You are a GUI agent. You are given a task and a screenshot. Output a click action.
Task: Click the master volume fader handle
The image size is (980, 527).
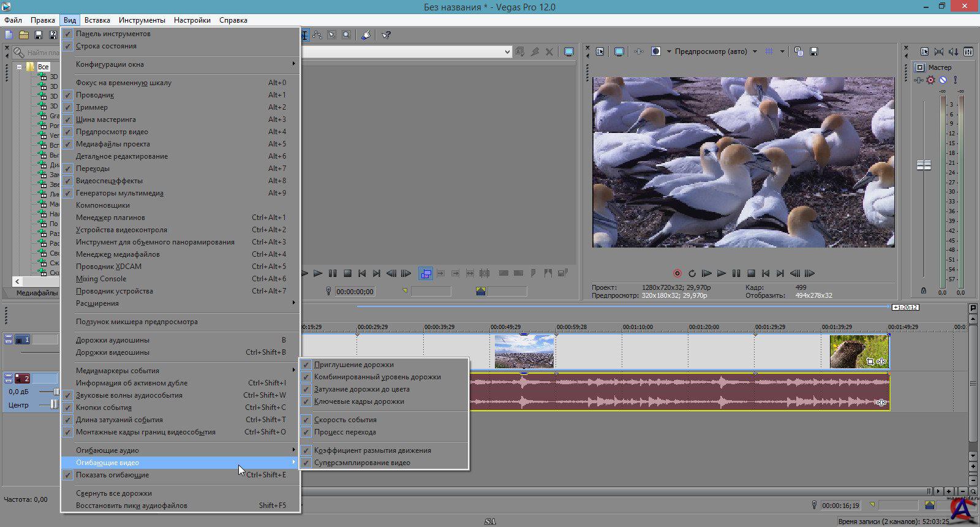point(924,165)
